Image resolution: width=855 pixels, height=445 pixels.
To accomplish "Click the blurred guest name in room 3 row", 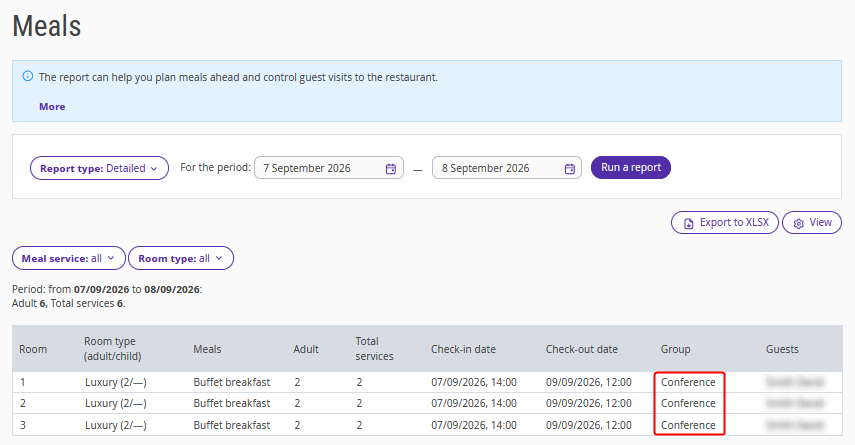I will 794,425.
